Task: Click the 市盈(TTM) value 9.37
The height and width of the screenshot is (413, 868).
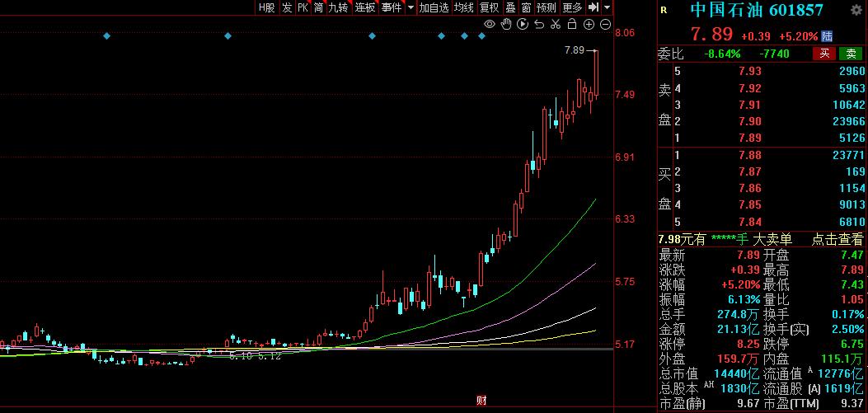Action: (852, 404)
